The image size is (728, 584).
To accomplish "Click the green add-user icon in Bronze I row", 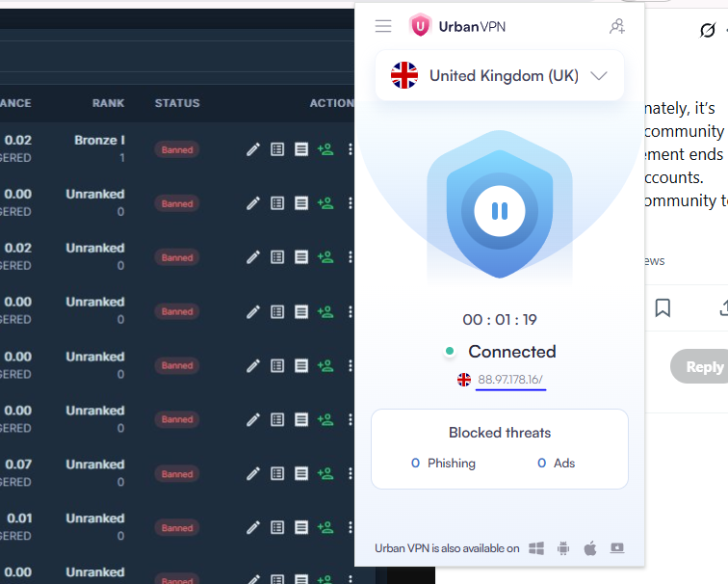I will point(325,149).
